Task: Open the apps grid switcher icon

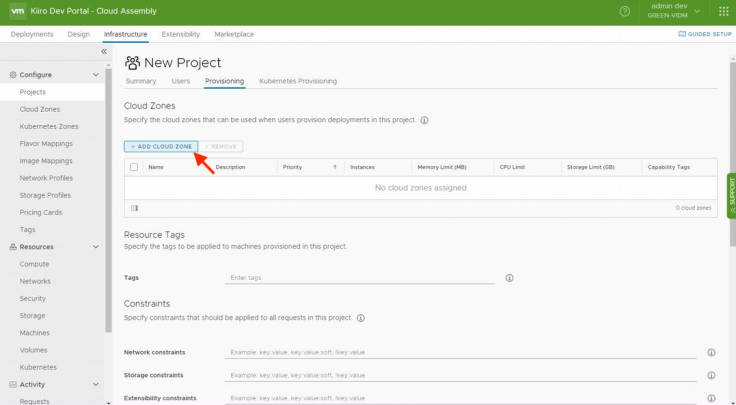Action: 723,11
